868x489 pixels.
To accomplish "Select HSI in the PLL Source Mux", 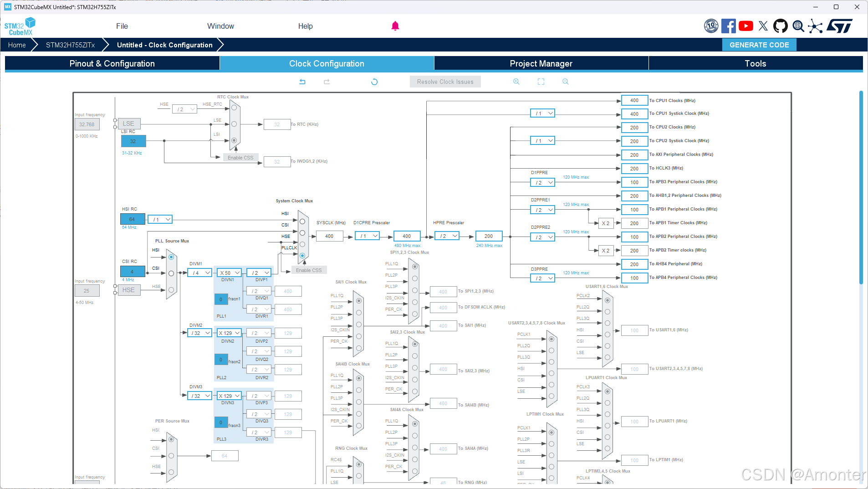I will pos(171,257).
